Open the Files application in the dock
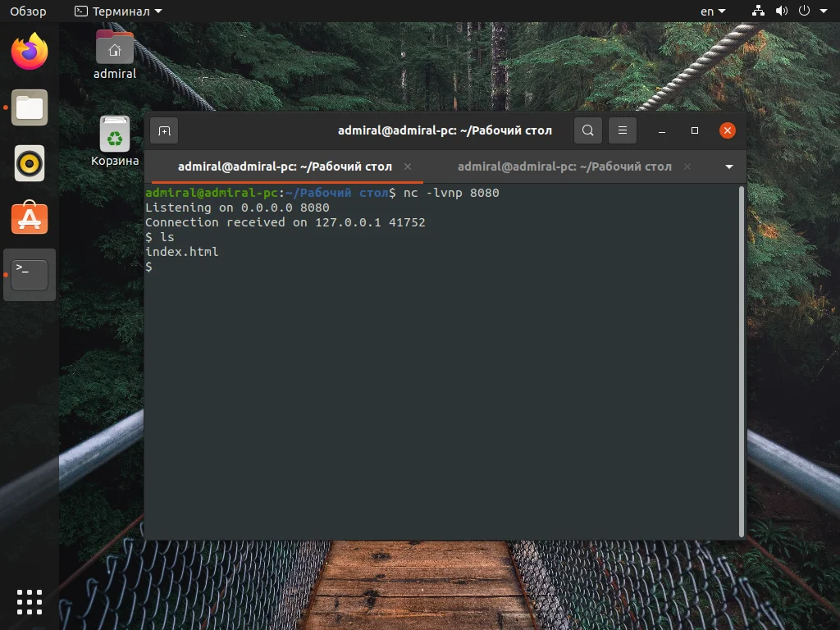 (30, 107)
